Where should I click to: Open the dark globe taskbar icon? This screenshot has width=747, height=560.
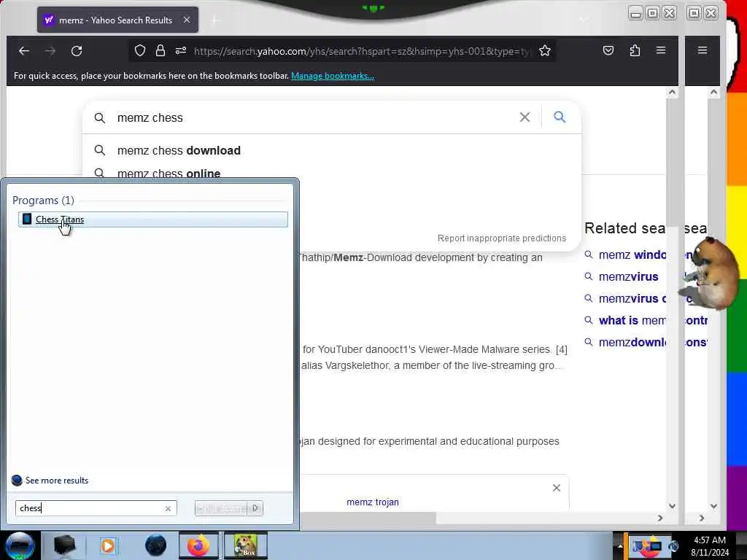click(155, 545)
